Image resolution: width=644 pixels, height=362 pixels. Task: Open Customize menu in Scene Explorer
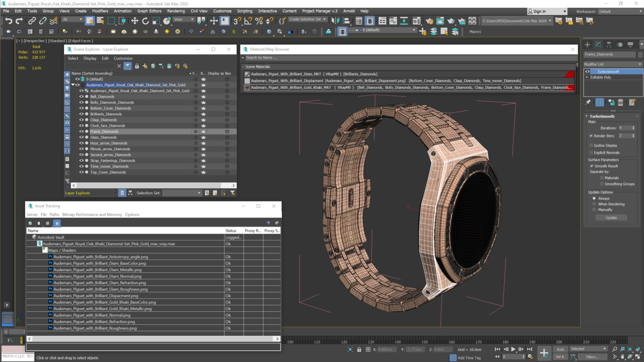123,58
